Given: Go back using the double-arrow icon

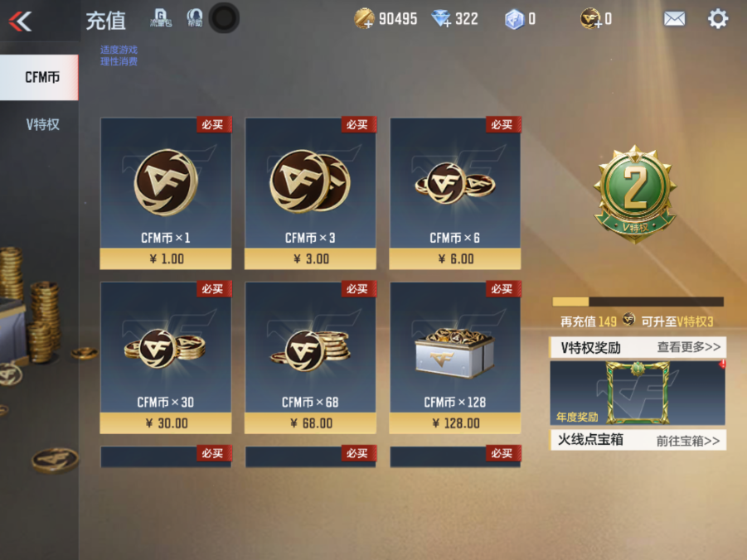Looking at the screenshot, I should (x=20, y=21).
